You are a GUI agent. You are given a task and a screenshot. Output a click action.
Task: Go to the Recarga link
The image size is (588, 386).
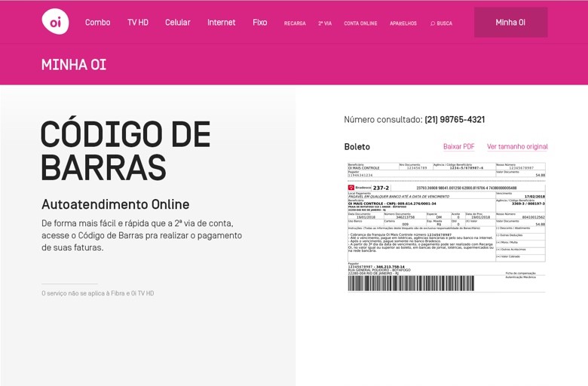295,23
